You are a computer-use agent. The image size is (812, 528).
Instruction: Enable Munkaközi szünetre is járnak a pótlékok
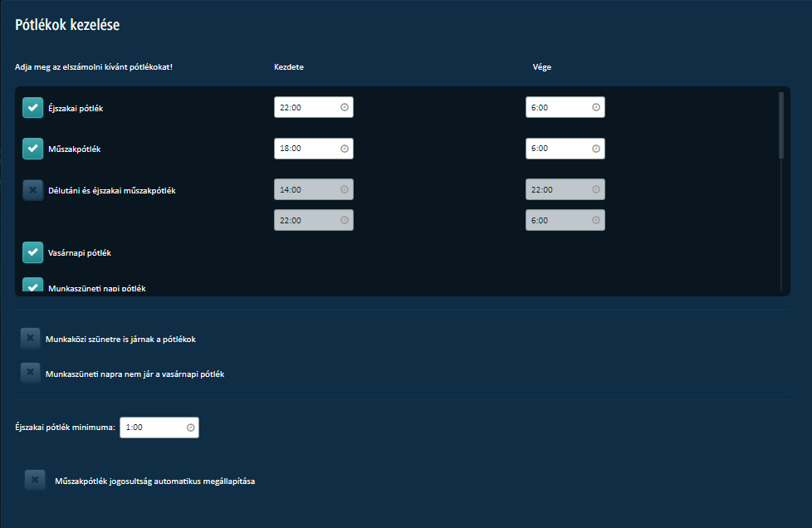tap(30, 338)
